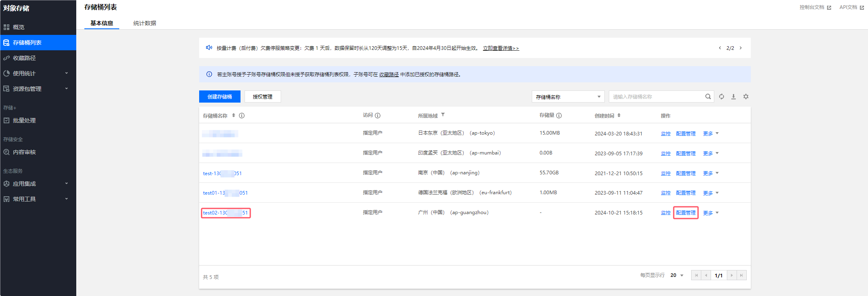Click Config Management for the Guangzhou bucket

point(685,213)
